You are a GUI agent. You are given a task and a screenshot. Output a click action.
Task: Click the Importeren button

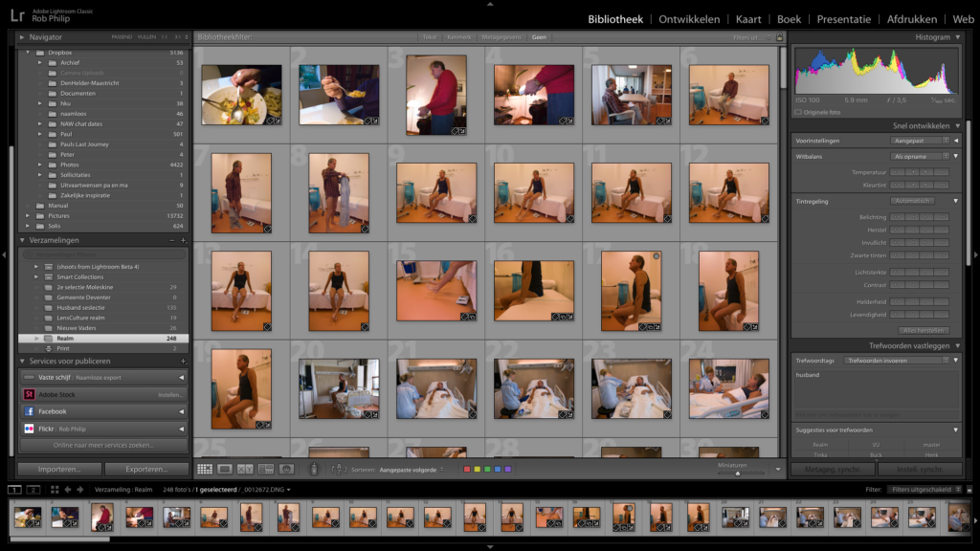tap(58, 469)
